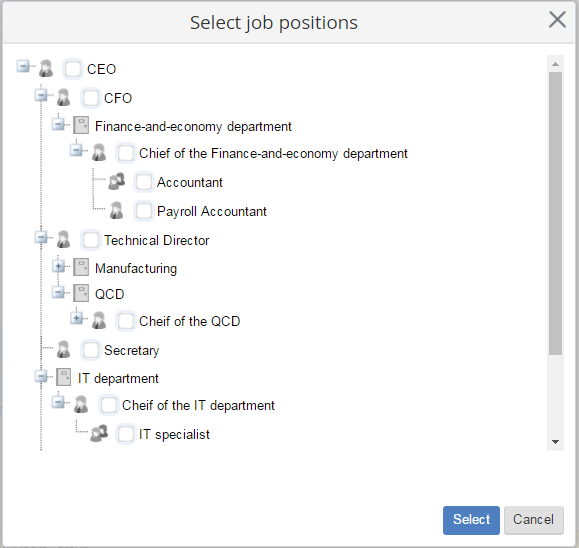The width and height of the screenshot is (579, 548).
Task: Click the Accountant group icon
Action: pos(116,182)
